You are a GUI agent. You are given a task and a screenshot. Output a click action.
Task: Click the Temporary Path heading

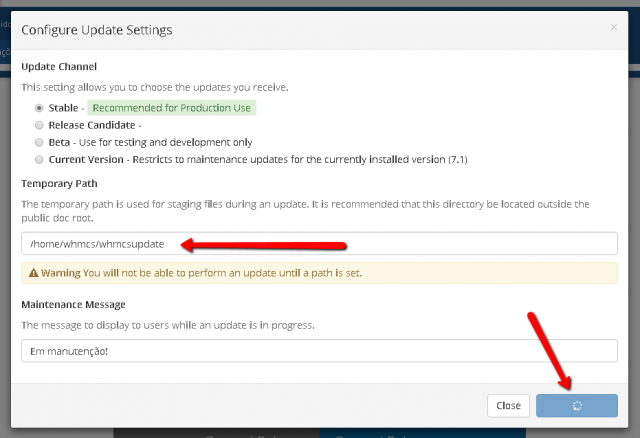(59, 184)
